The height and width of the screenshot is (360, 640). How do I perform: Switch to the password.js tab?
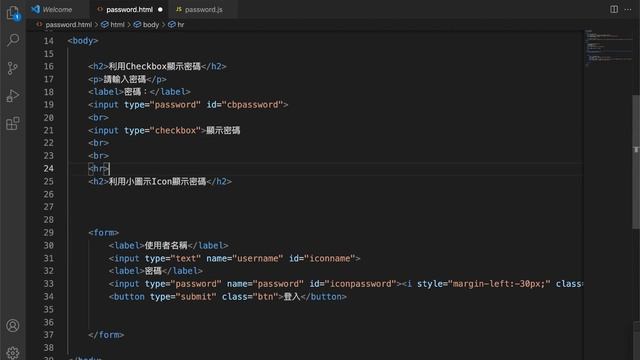coord(203,9)
